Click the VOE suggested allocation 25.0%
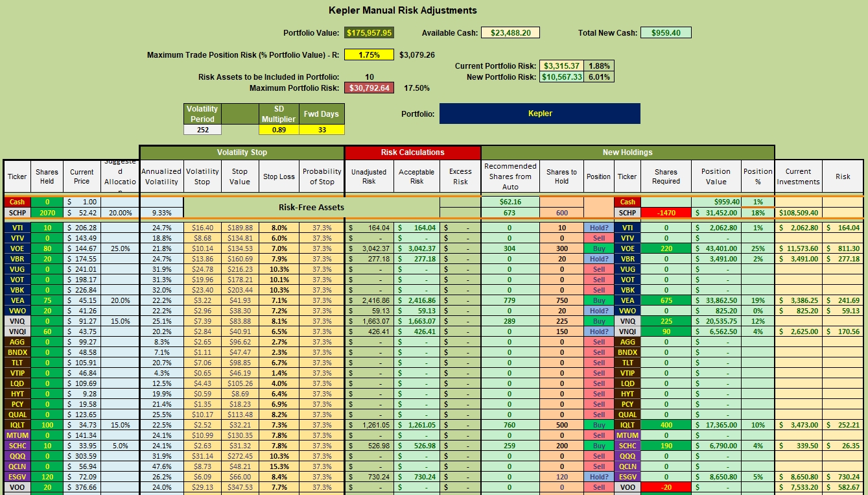Viewport: 868px width, 495px height. [x=120, y=248]
